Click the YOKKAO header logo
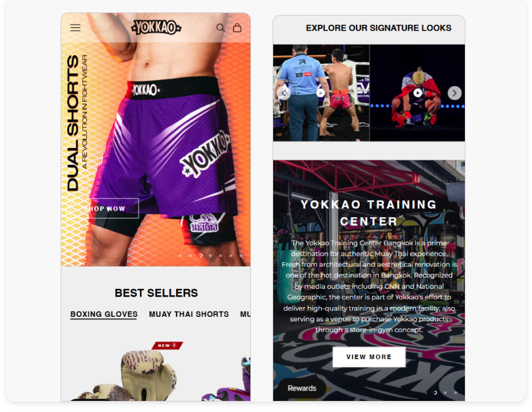The image size is (532, 412). tap(156, 27)
